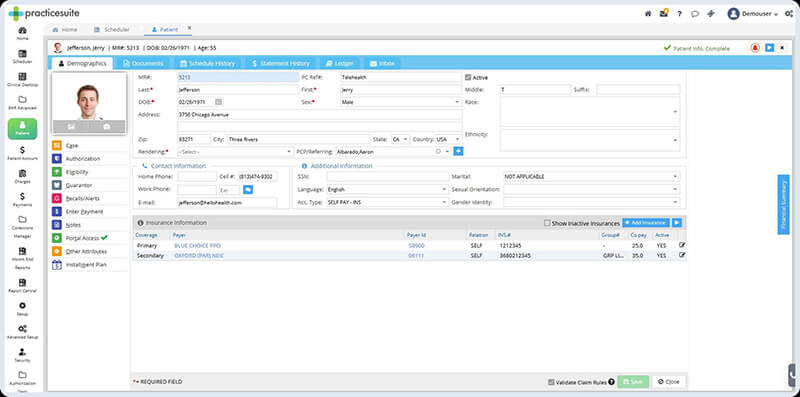Image resolution: width=800 pixels, height=397 pixels.
Task: Open the chat bubble icon in header
Action: tap(695, 14)
